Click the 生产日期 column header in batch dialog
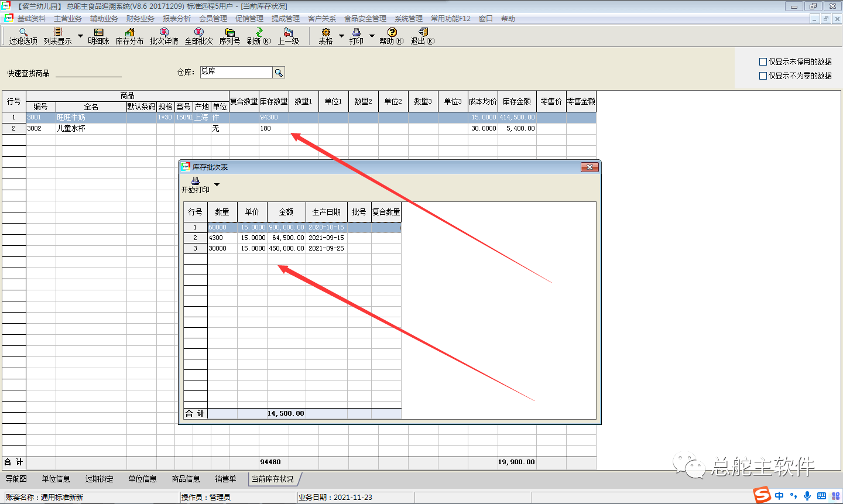 [x=327, y=212]
